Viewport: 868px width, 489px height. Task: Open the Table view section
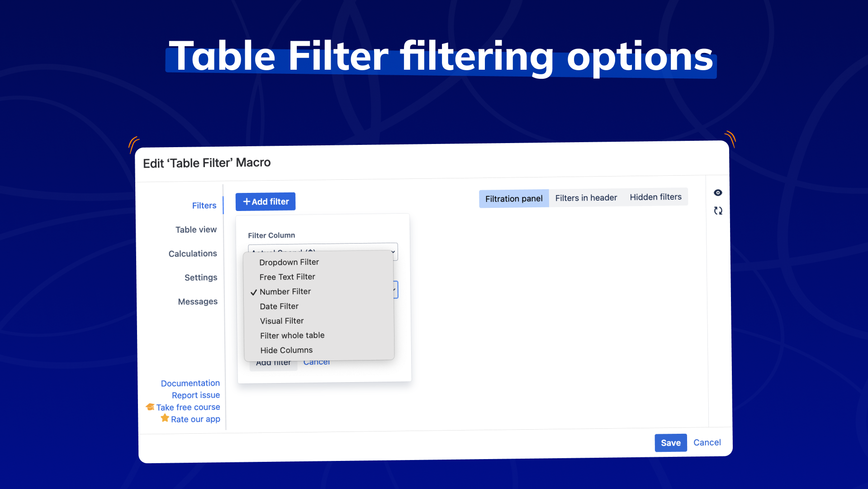196,230
